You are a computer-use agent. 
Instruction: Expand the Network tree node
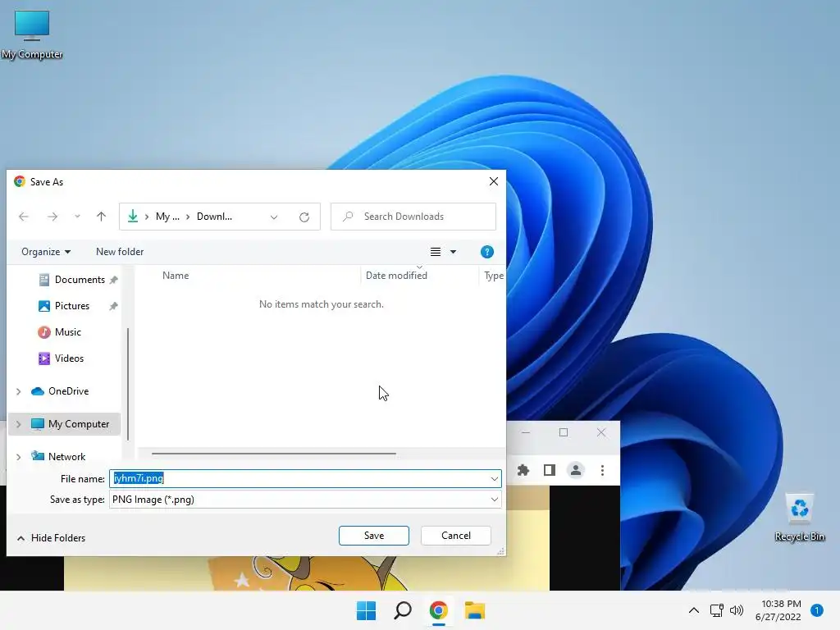coord(19,457)
